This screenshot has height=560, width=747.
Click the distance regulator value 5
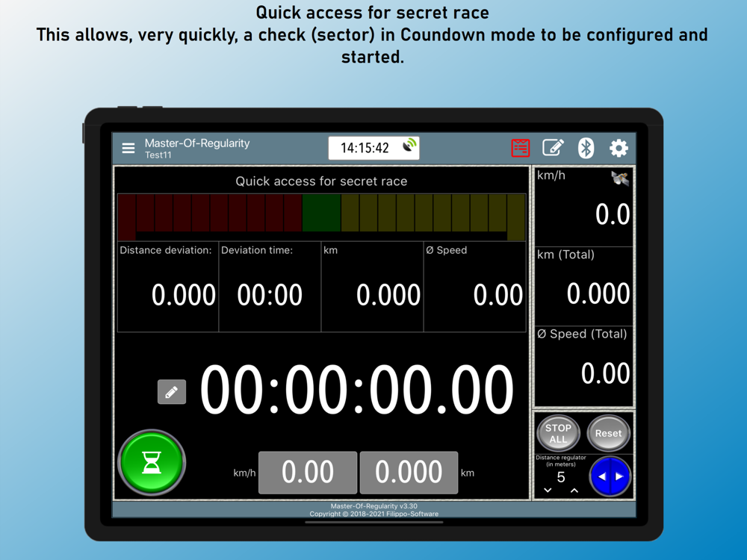(x=561, y=477)
